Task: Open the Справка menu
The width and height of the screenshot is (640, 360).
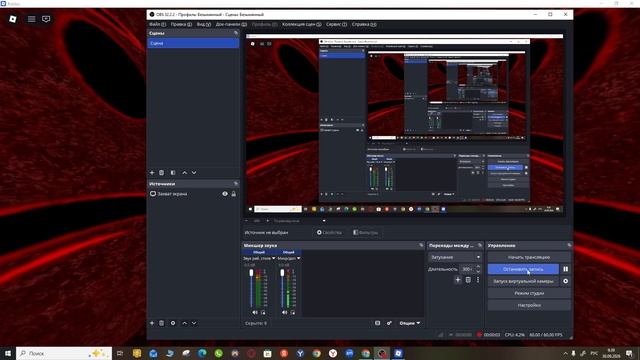Action: [x=364, y=24]
